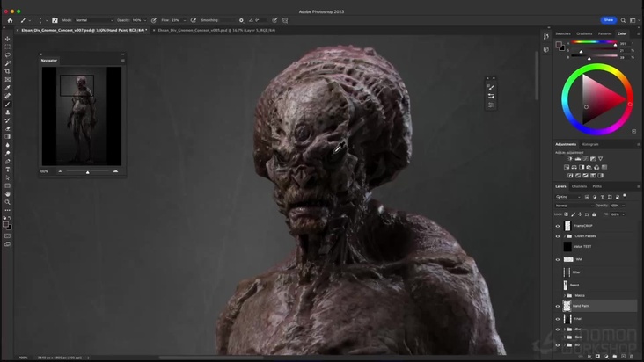
Task: Toggle pressure for opacity in options bar
Action: (154, 20)
